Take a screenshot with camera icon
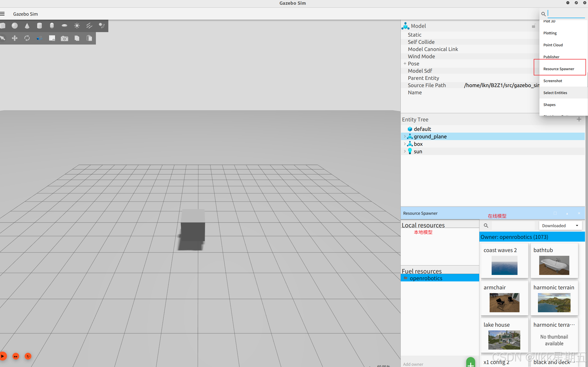The width and height of the screenshot is (588, 367). click(x=65, y=38)
